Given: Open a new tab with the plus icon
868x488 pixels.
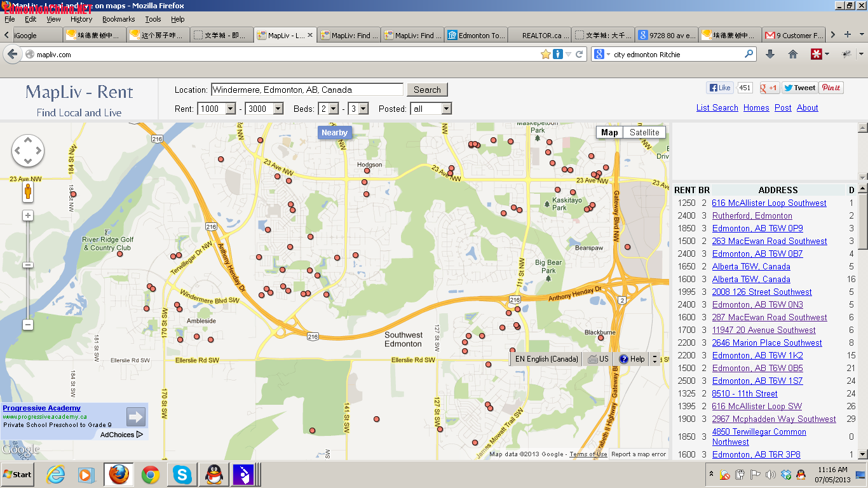Looking at the screenshot, I should tap(847, 35).
